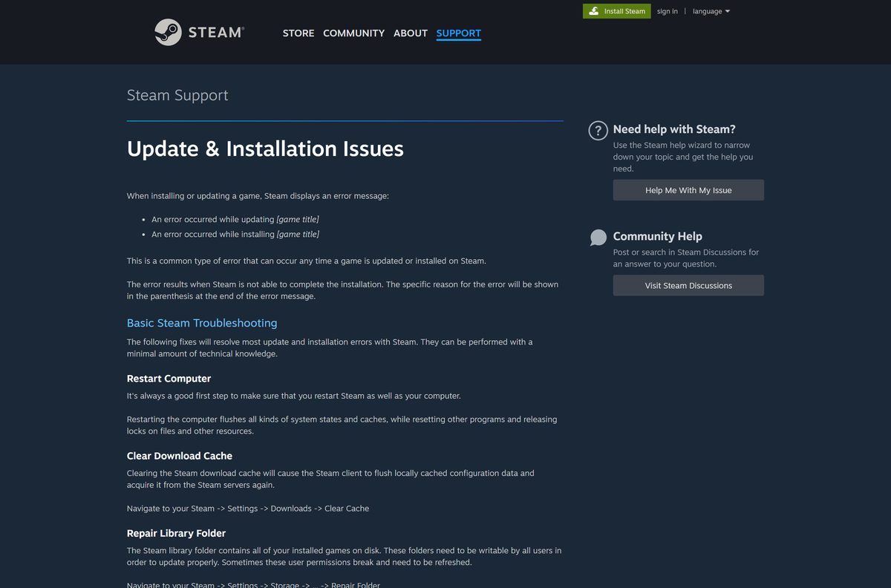Select the SUPPORT menu item
Viewport: 891px width, 588px height.
click(459, 33)
